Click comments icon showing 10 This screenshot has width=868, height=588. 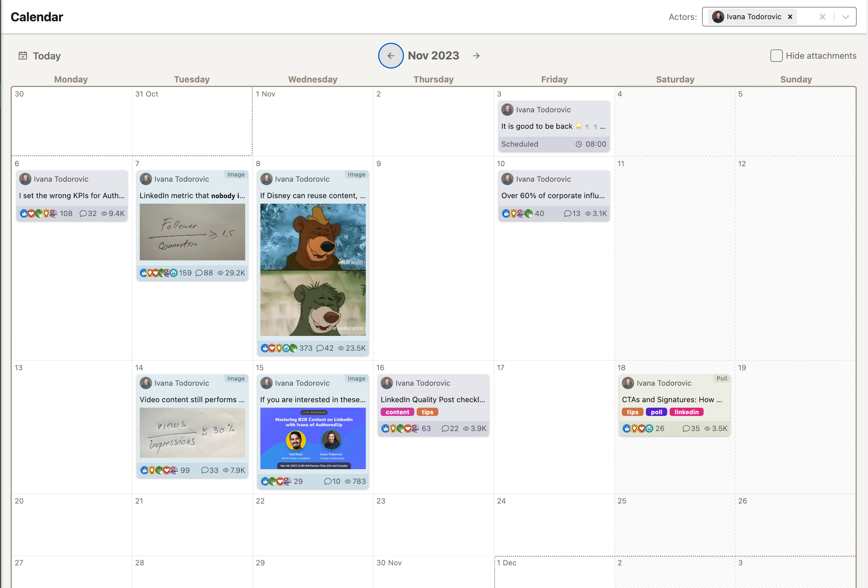[327, 481]
